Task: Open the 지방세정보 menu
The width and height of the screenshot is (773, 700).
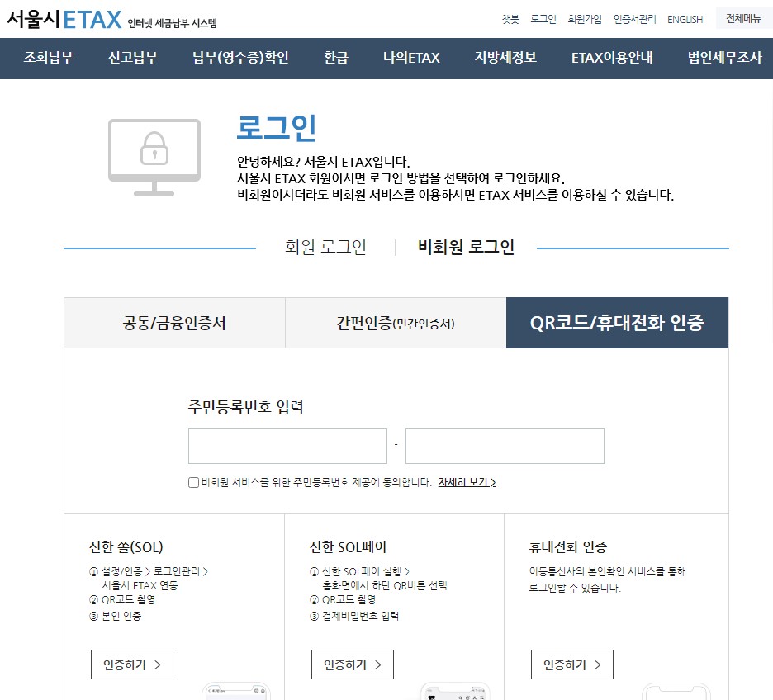Action: click(x=505, y=59)
